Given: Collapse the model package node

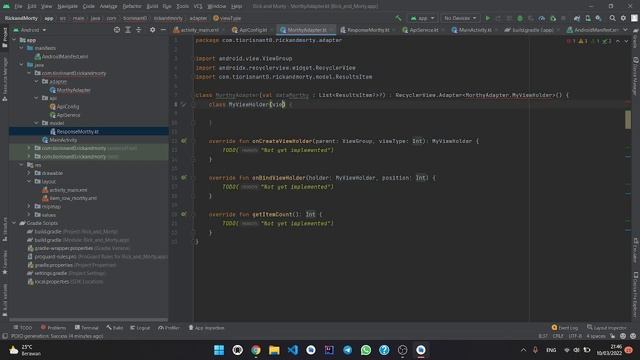Looking at the screenshot, I should click(36, 123).
